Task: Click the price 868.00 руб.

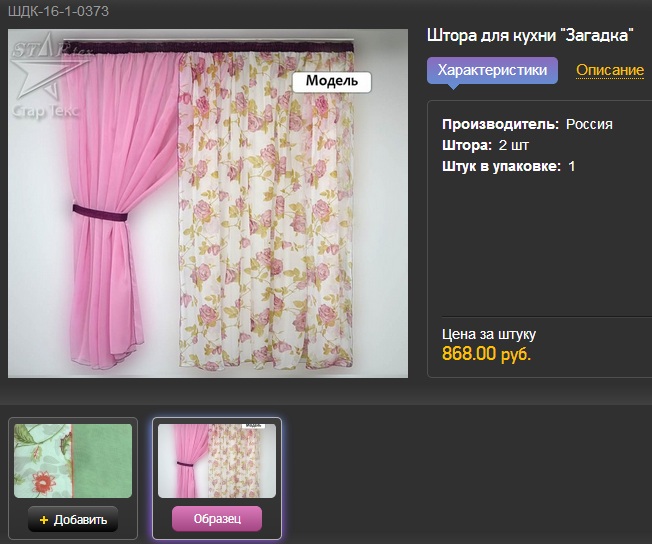Action: click(x=486, y=354)
